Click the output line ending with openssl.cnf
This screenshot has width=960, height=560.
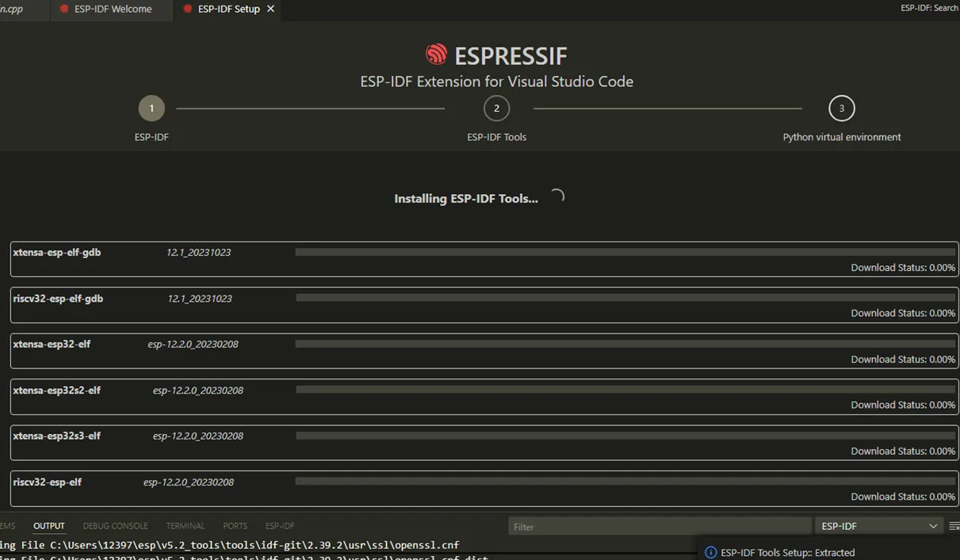pyautogui.click(x=230, y=545)
